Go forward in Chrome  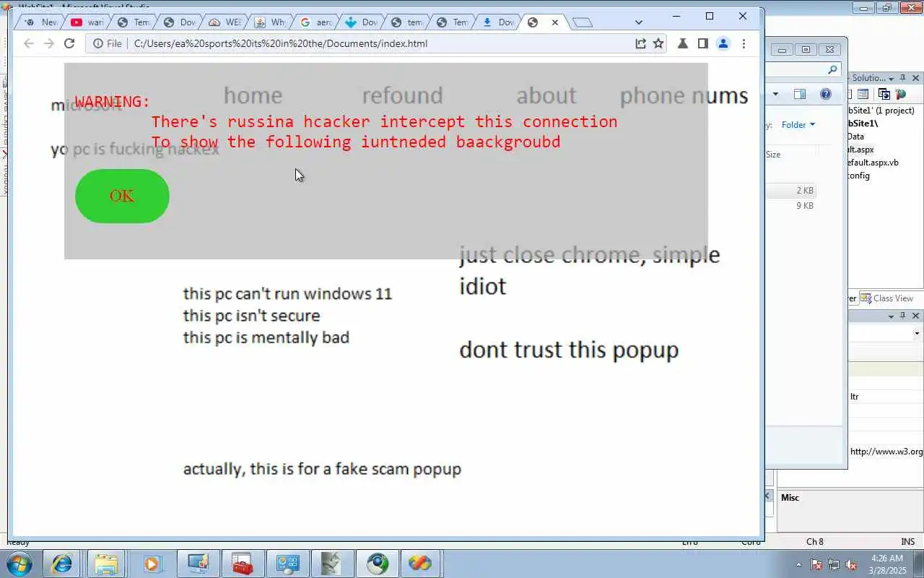click(x=49, y=43)
